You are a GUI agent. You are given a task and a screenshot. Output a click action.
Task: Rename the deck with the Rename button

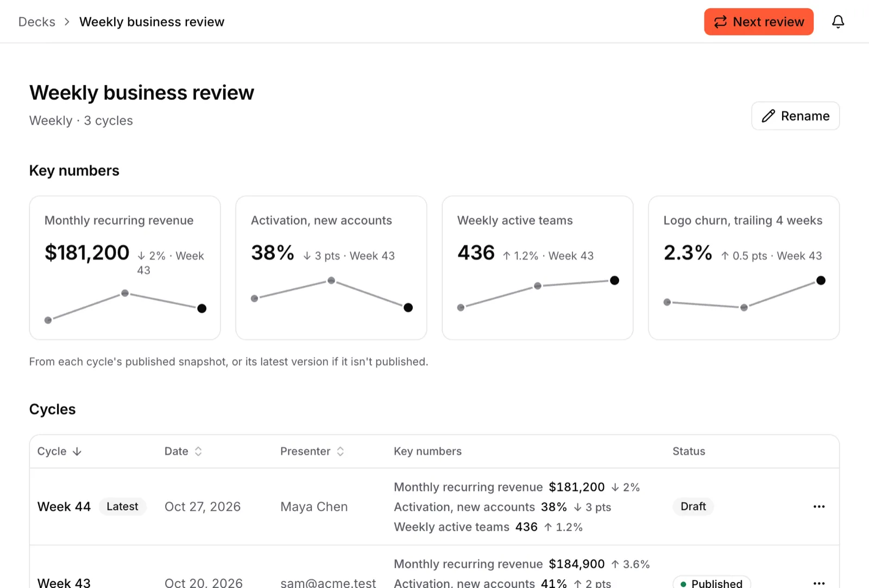coord(796,116)
